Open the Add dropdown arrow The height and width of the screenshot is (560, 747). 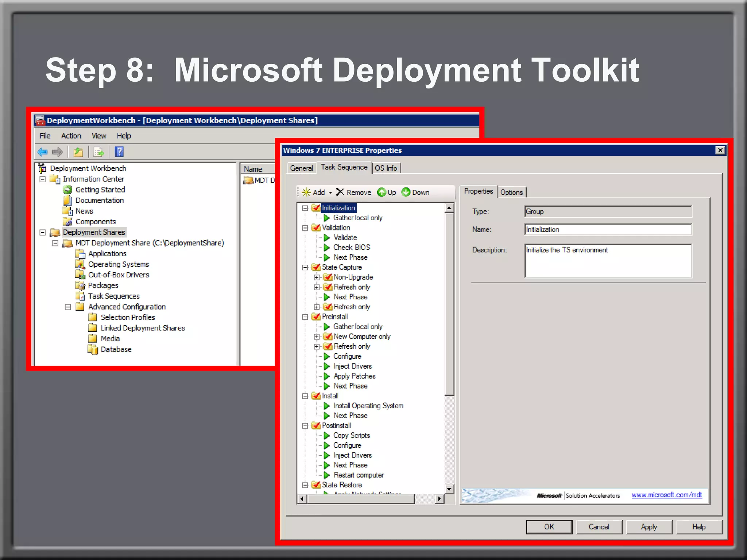(330, 193)
